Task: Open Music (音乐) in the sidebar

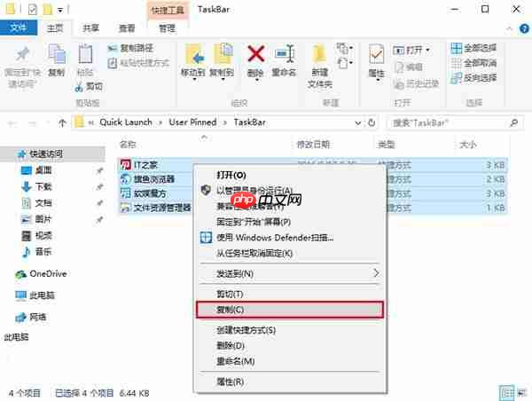Action: (x=43, y=252)
